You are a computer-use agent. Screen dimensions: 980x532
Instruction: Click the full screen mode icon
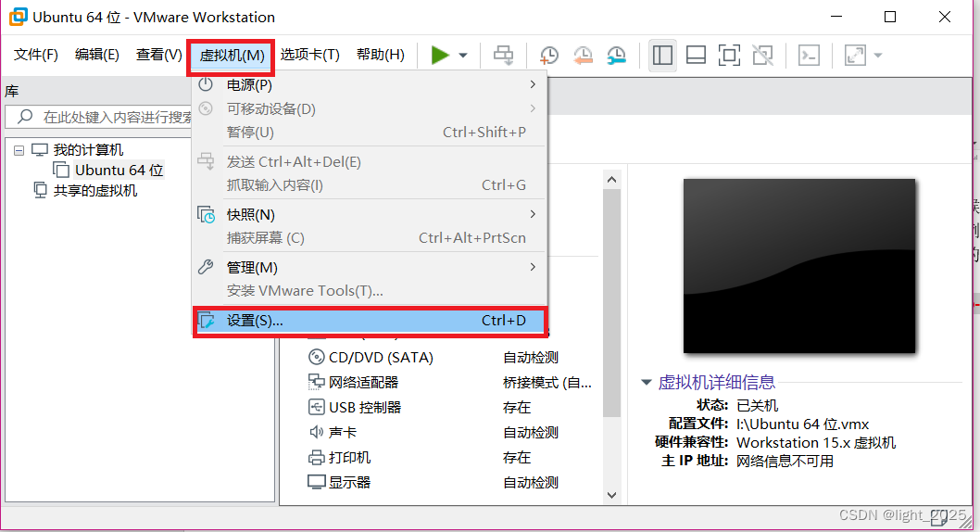(x=729, y=55)
